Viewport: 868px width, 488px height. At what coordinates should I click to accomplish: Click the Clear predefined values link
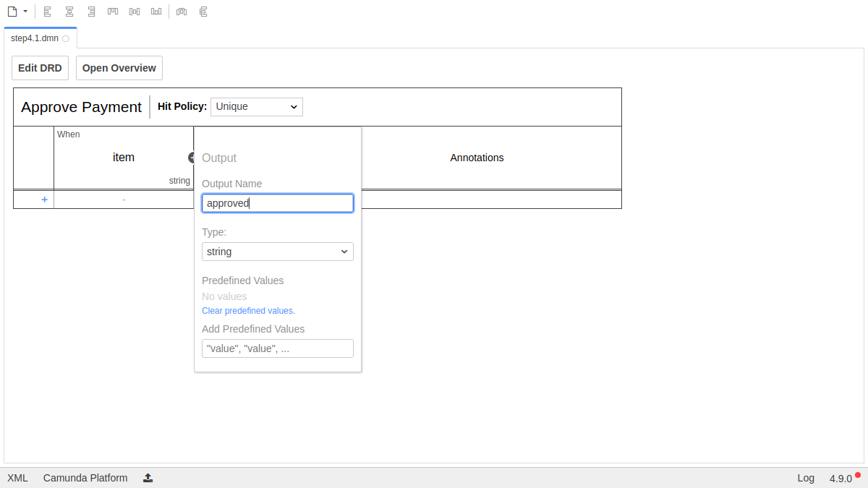pyautogui.click(x=248, y=311)
